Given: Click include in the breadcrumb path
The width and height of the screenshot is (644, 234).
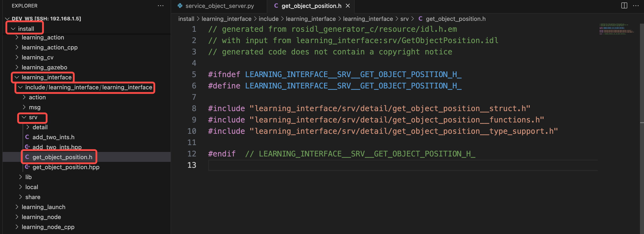Looking at the screenshot, I should pyautogui.click(x=269, y=19).
